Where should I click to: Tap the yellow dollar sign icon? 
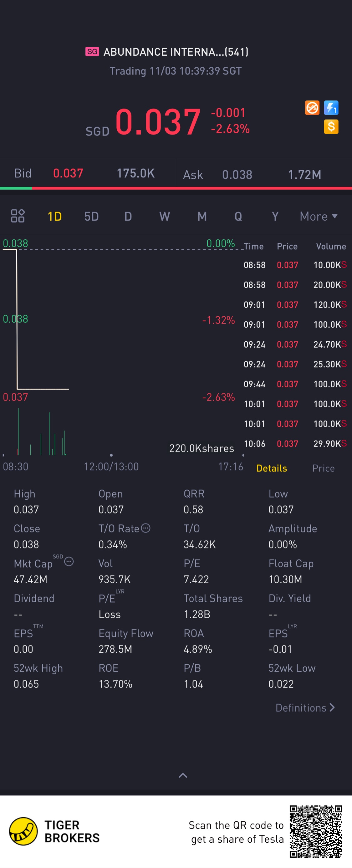click(x=331, y=127)
